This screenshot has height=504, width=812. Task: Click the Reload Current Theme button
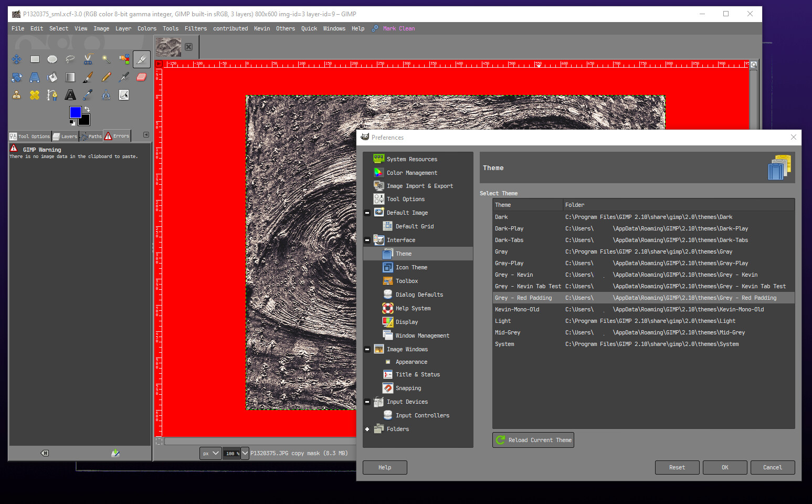pyautogui.click(x=533, y=440)
